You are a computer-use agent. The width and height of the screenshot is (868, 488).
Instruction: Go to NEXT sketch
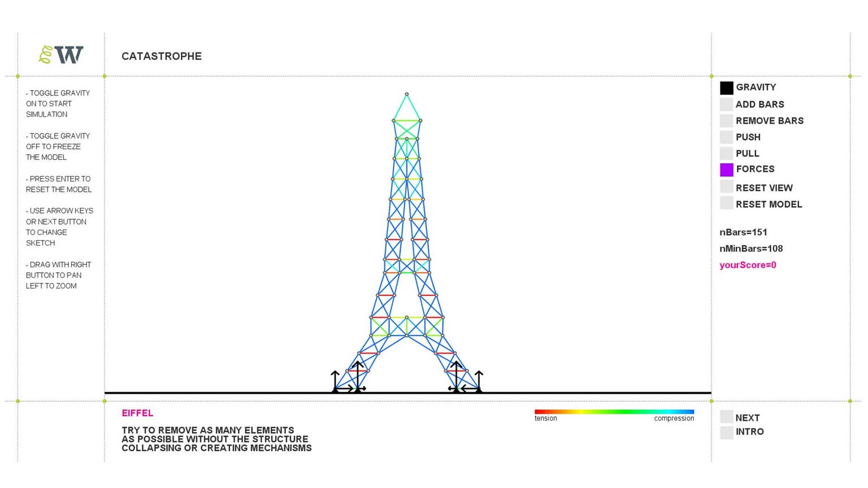[726, 417]
